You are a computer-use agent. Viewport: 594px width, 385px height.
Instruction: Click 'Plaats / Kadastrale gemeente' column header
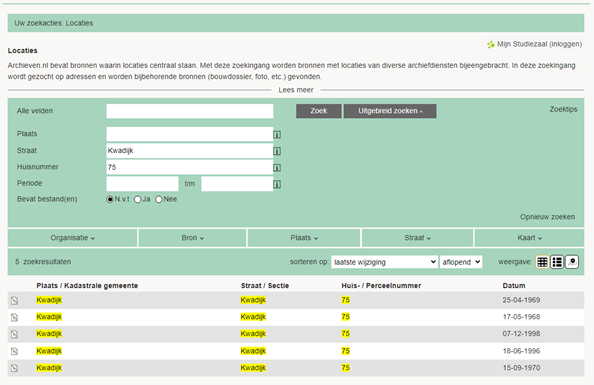(87, 286)
